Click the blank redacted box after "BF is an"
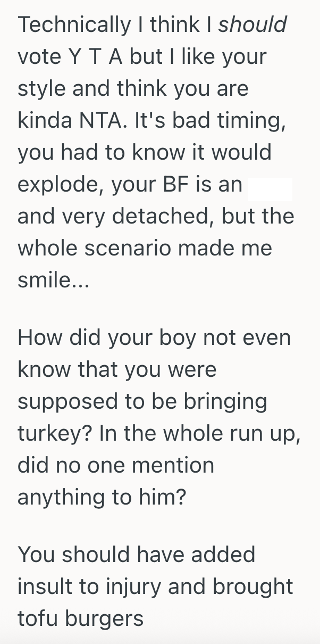The height and width of the screenshot is (644, 320). click(x=270, y=184)
